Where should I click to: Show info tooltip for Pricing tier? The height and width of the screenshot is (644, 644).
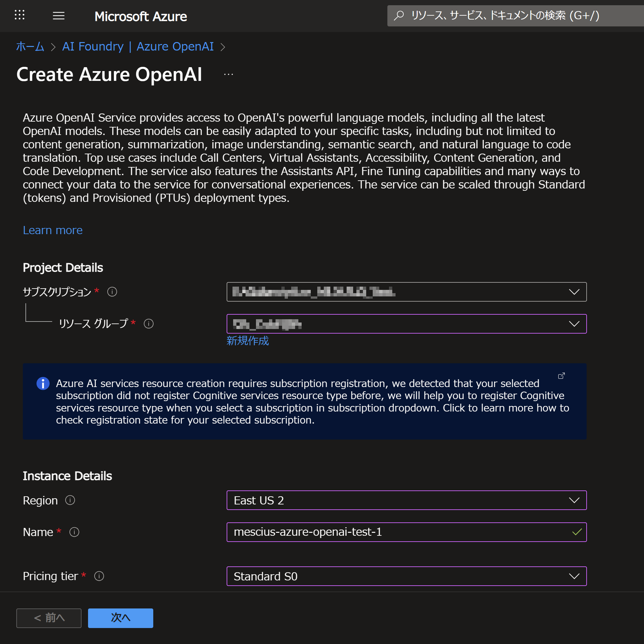pyautogui.click(x=99, y=576)
